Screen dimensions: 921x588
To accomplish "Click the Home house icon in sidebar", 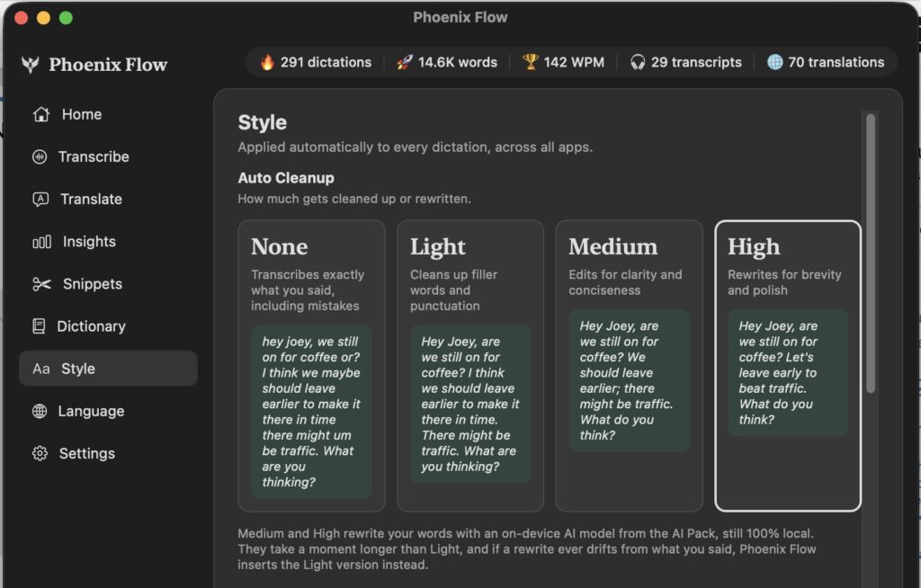I will point(41,114).
